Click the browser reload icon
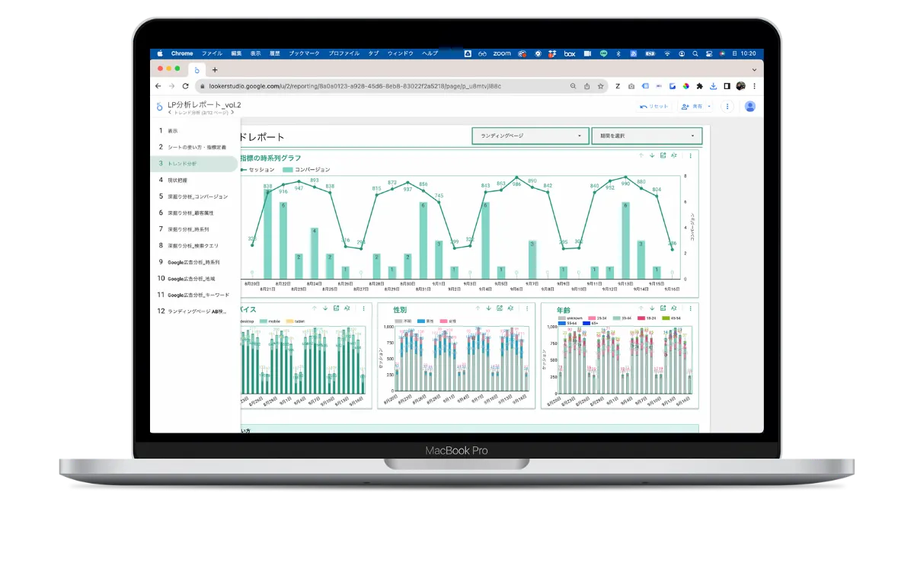This screenshot has height=588, width=914. tap(185, 86)
